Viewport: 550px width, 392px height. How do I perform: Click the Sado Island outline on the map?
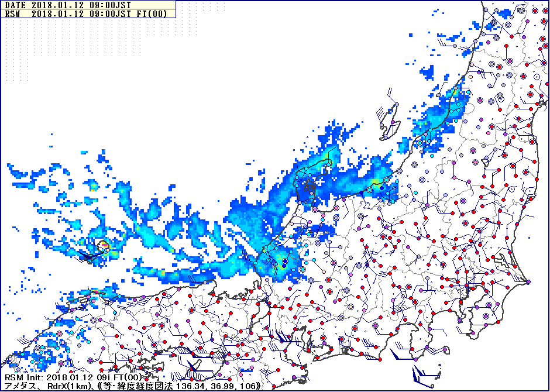coord(390,121)
